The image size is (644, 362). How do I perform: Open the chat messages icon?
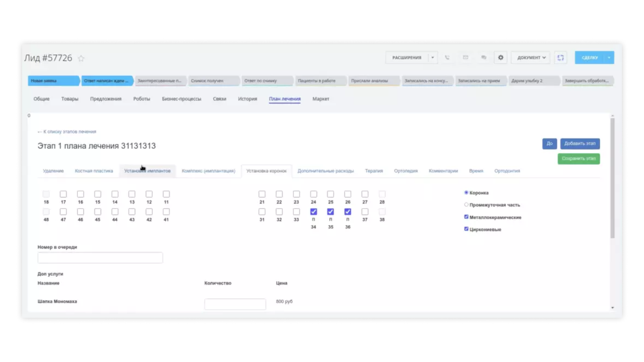[x=483, y=58]
